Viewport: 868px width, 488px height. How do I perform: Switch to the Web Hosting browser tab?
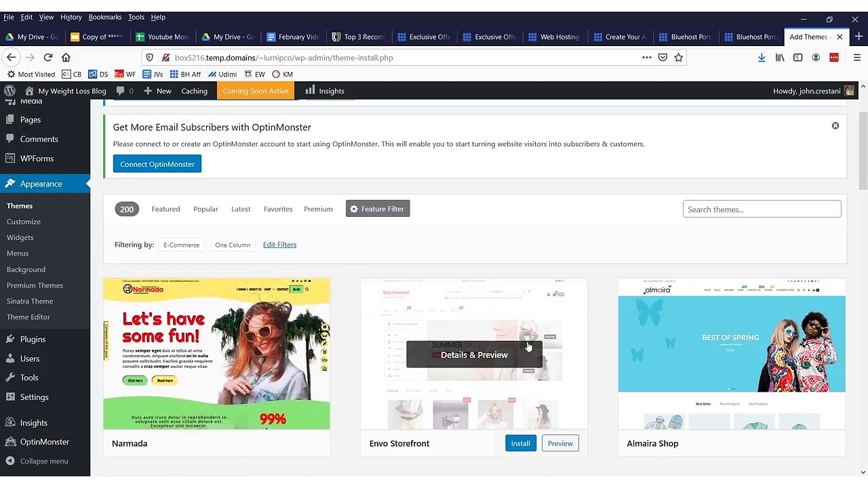coord(553,37)
